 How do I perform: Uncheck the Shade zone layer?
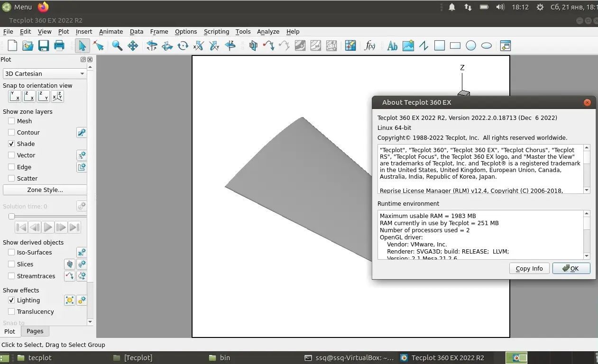point(11,144)
